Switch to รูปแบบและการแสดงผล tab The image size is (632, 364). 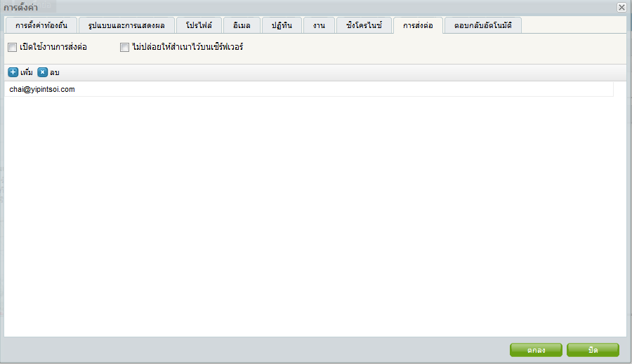126,25
